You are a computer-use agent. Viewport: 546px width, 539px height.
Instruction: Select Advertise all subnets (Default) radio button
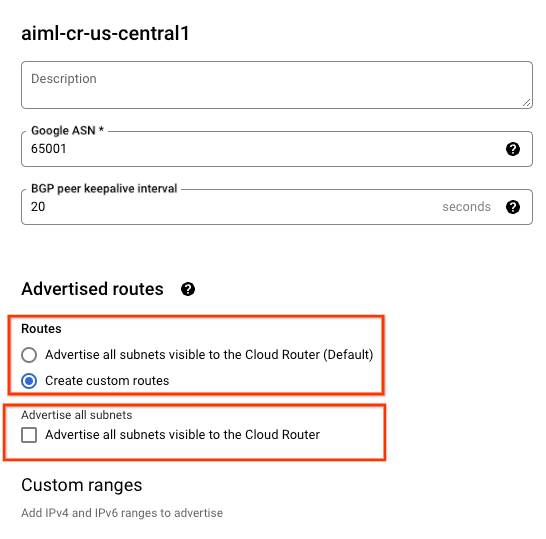(29, 355)
